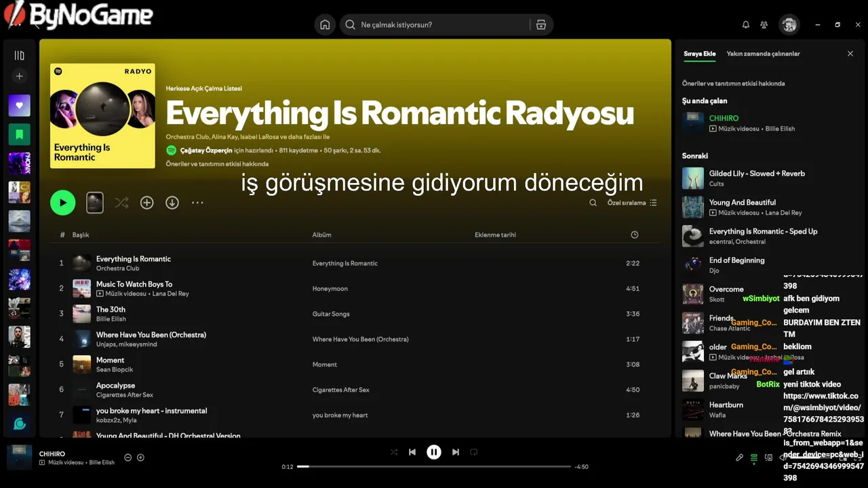Open the teal circular icon at the sidebar bottom
868x488 pixels.
coord(19,424)
